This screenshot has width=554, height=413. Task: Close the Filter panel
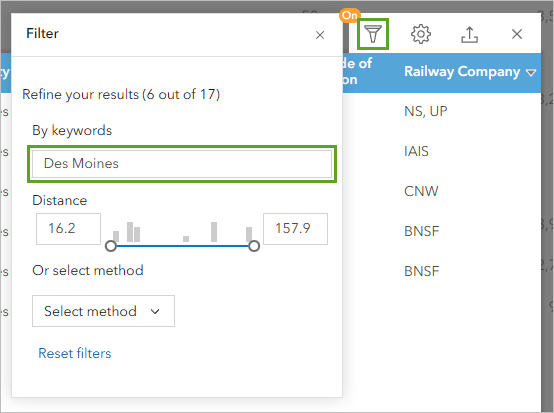coord(320,35)
